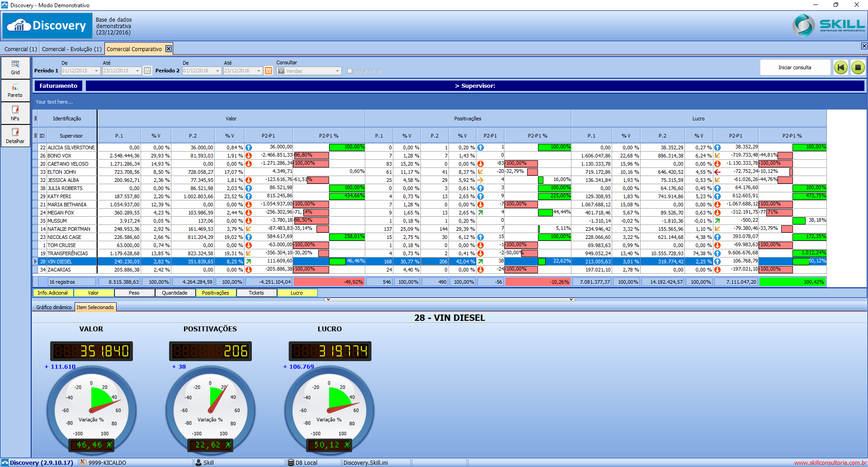The image size is (868, 467).
Task: Open the Período 1 calendar icon
Action: [x=147, y=71]
